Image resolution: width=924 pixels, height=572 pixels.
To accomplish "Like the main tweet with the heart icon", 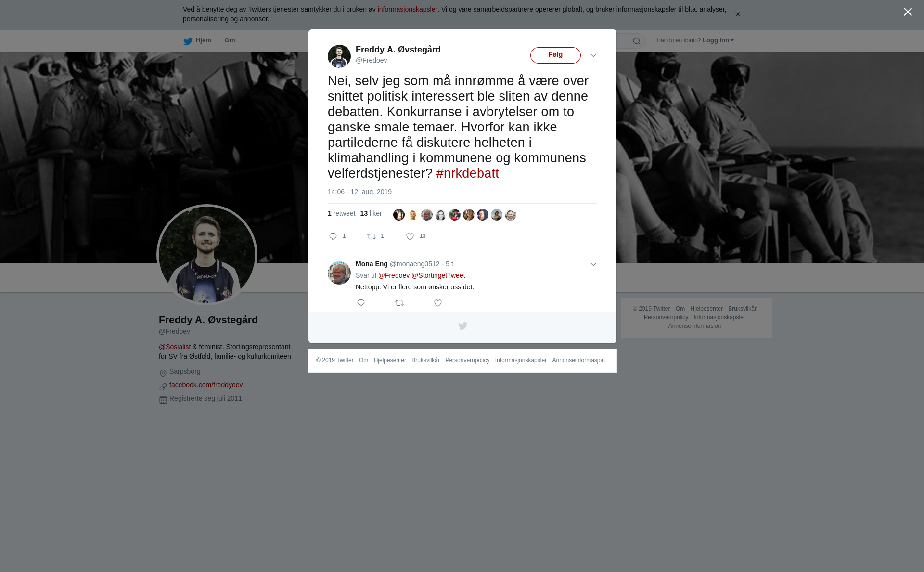I will pos(410,236).
